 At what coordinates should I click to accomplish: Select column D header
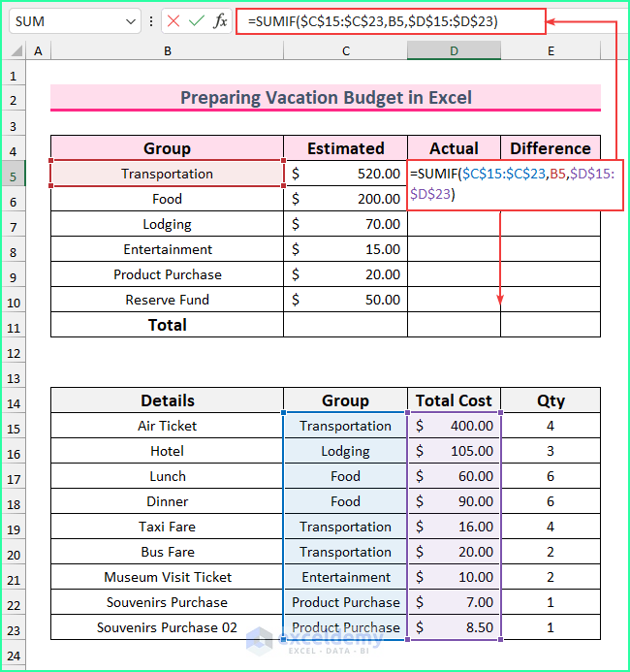[454, 51]
